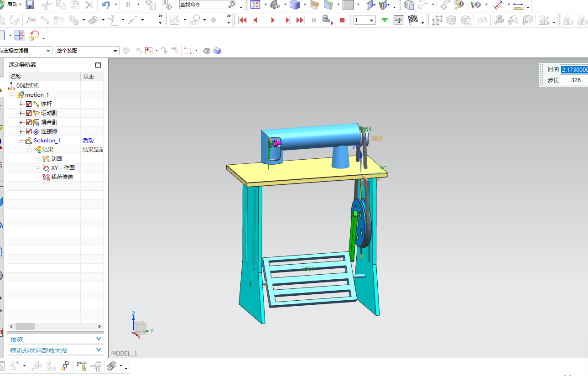Click the Edit object display palette icon
Image resolution: width=588 pixels, height=376 pixels.
tap(458, 5)
